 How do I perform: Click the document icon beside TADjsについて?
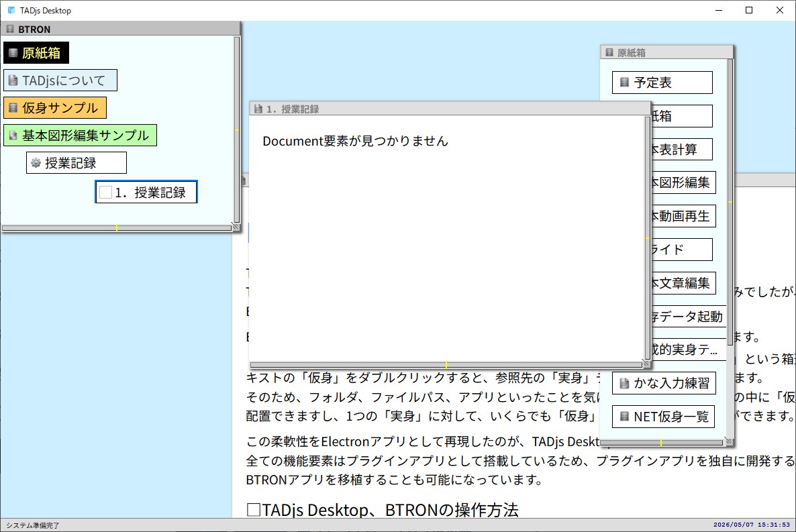click(13, 81)
